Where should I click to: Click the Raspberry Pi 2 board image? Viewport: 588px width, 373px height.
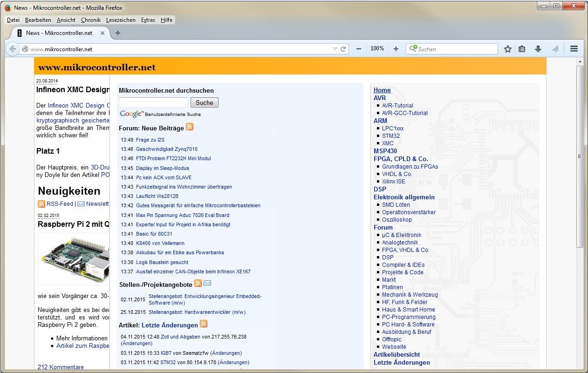pos(74,258)
